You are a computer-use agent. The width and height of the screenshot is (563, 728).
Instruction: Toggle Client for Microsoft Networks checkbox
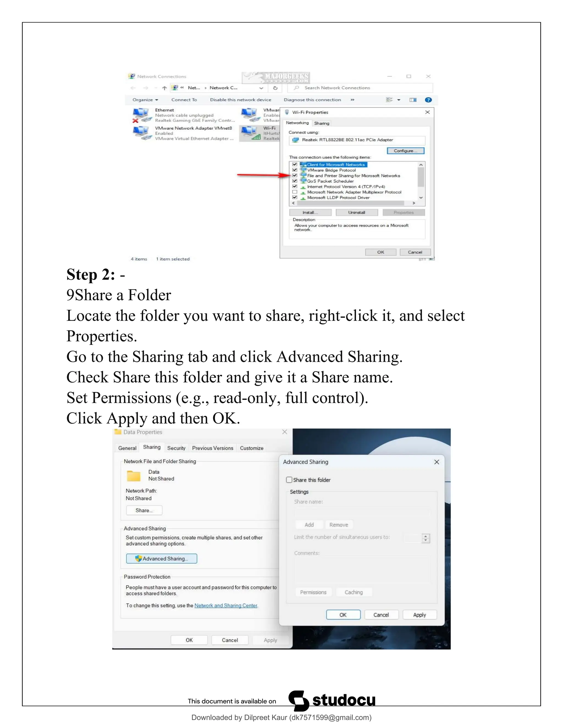coord(295,164)
